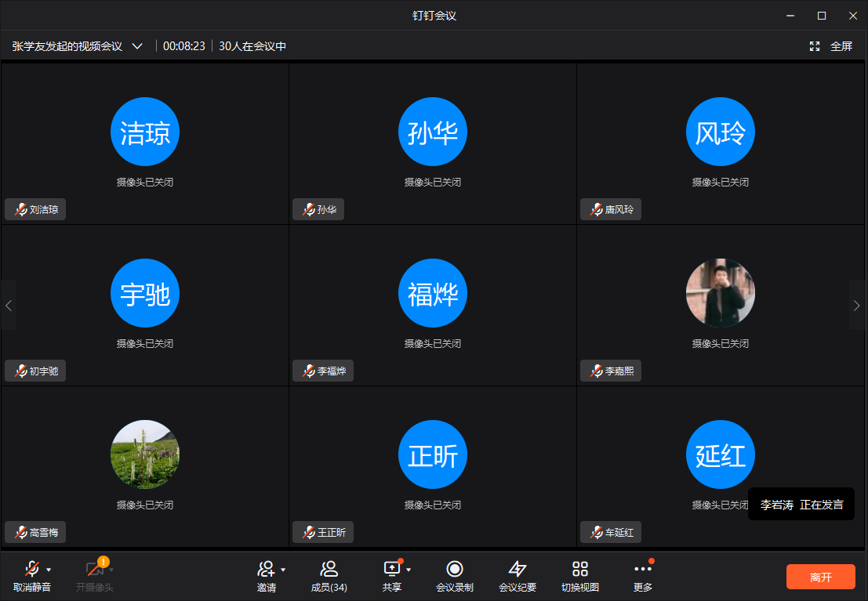The height and width of the screenshot is (601, 868).
Task: Click 摄像头已关闭 text under 宇驰
Action: point(145,344)
